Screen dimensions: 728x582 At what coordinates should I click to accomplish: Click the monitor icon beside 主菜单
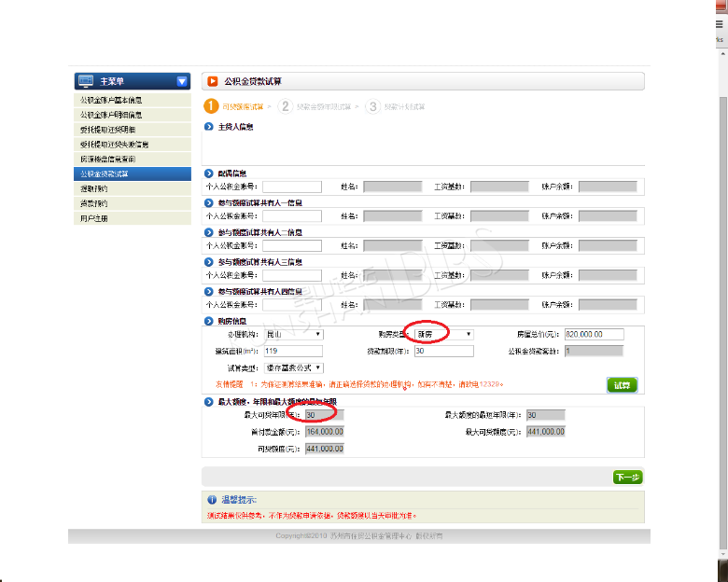pos(86,81)
